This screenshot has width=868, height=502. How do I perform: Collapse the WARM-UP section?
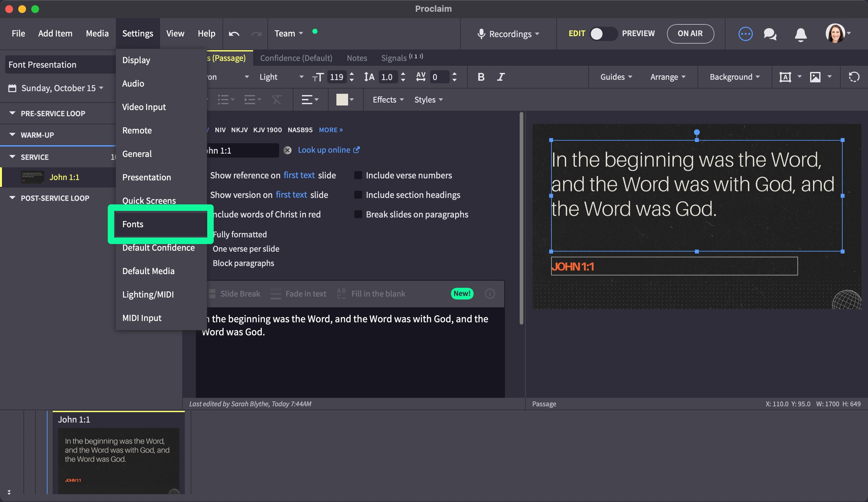point(12,134)
